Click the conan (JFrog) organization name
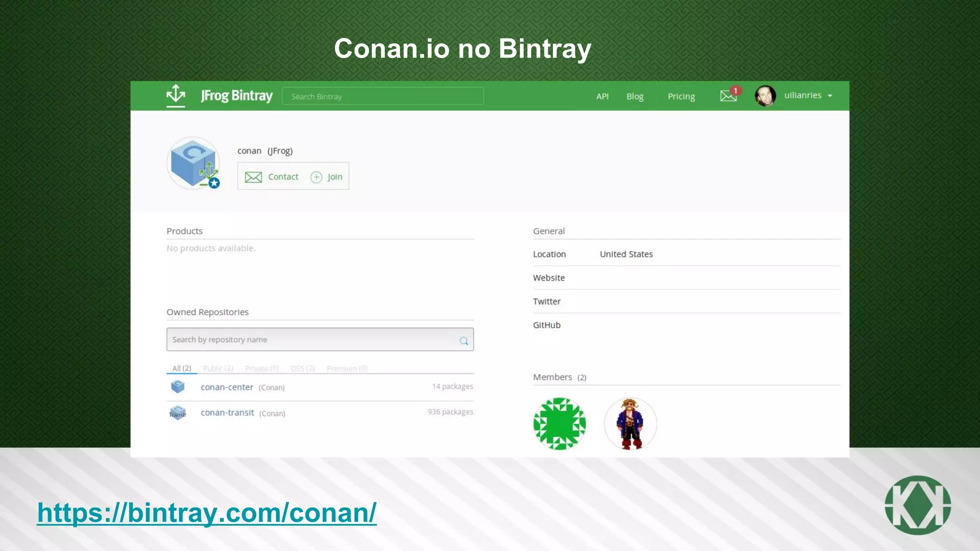The image size is (980, 551). [265, 151]
